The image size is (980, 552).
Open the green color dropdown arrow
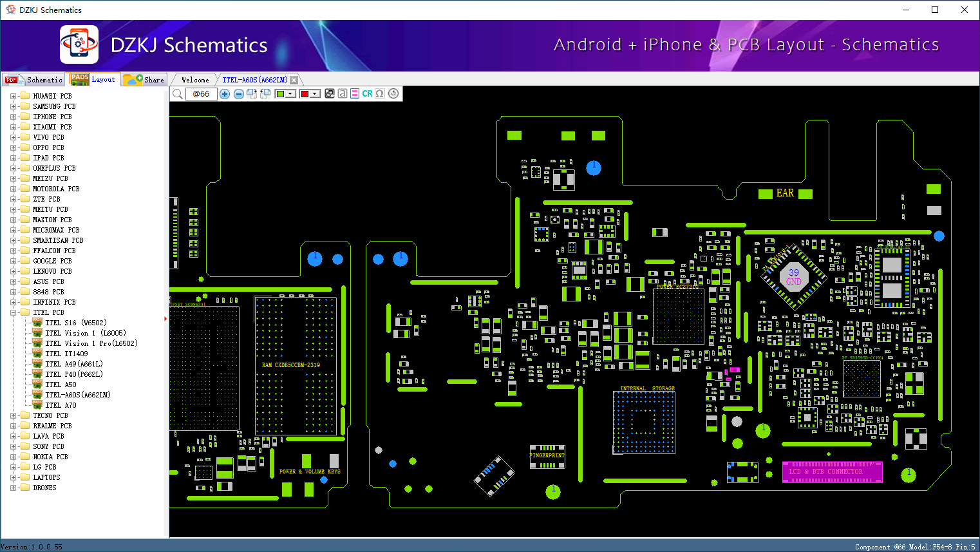click(290, 94)
